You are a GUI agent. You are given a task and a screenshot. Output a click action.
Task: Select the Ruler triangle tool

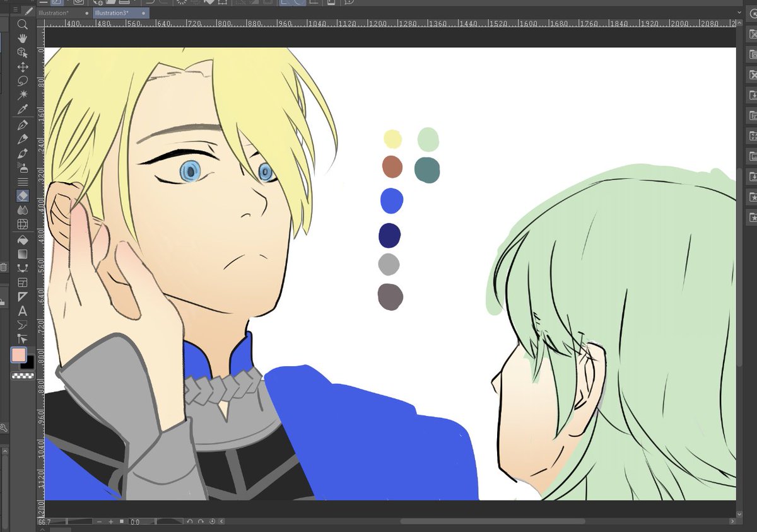click(23, 296)
